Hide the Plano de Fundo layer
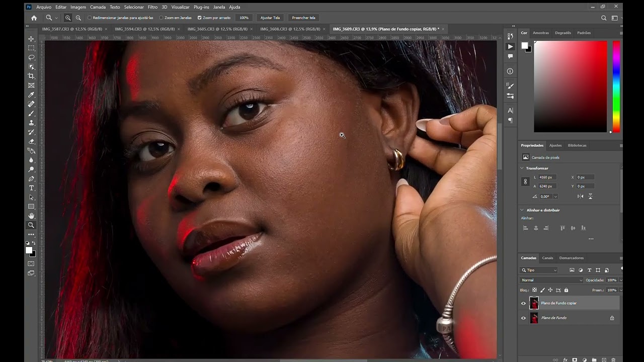 523,318
